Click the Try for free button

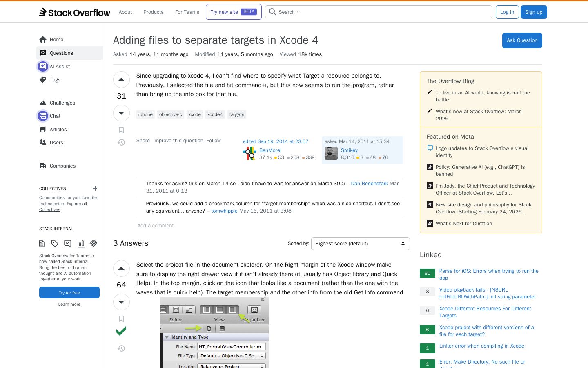tap(69, 293)
